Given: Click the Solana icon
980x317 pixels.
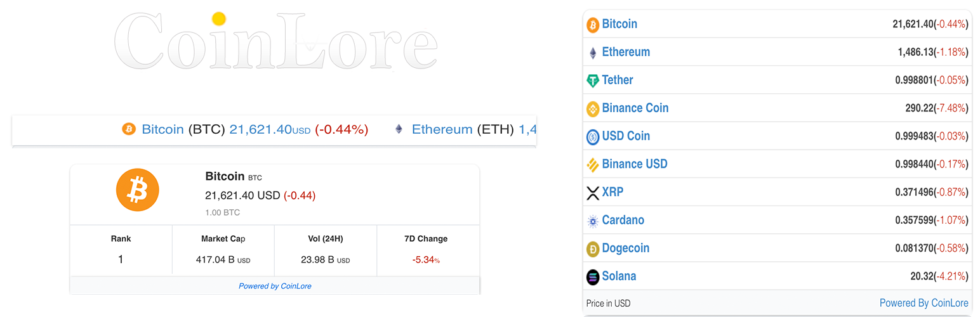Looking at the screenshot, I should tap(592, 276).
